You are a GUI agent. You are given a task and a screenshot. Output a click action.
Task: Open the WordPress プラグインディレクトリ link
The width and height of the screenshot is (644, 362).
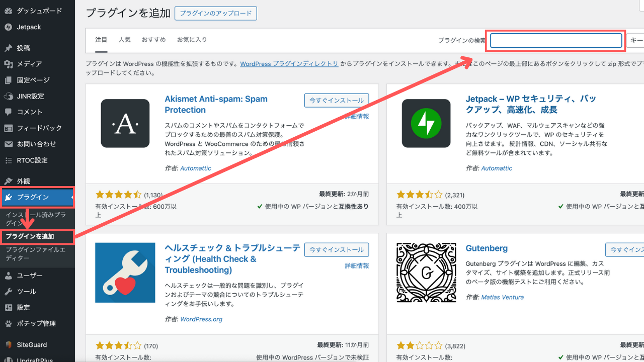point(289,64)
